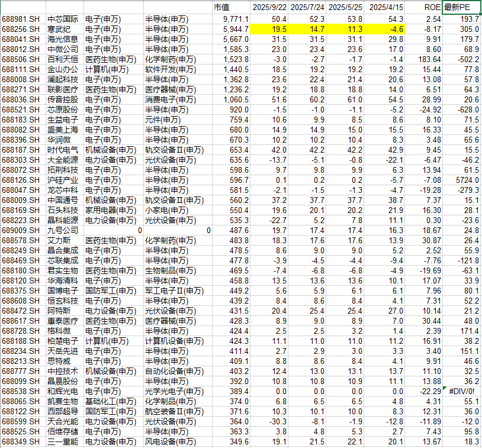Click the 晶科能源 name cell
Viewport: 482px width, 448px height.
pos(65,220)
